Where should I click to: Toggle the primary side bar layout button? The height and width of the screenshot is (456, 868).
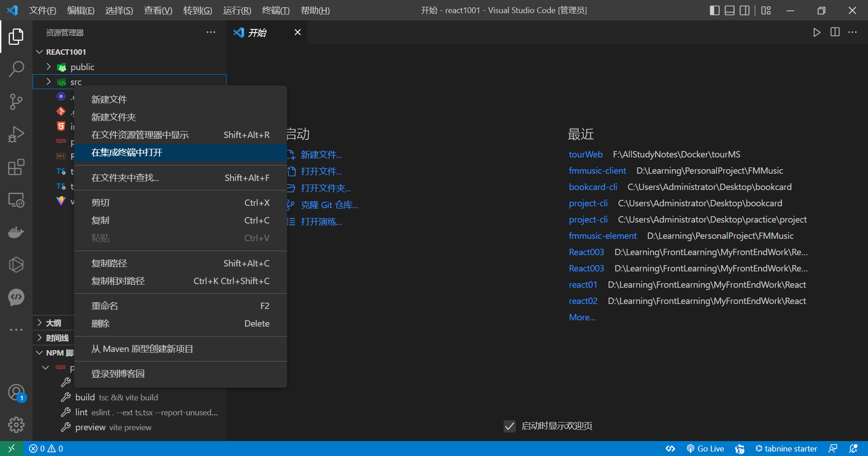tap(715, 10)
